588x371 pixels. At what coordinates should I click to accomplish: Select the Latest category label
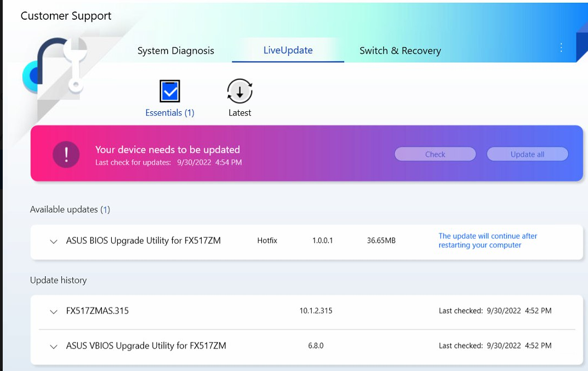point(240,113)
